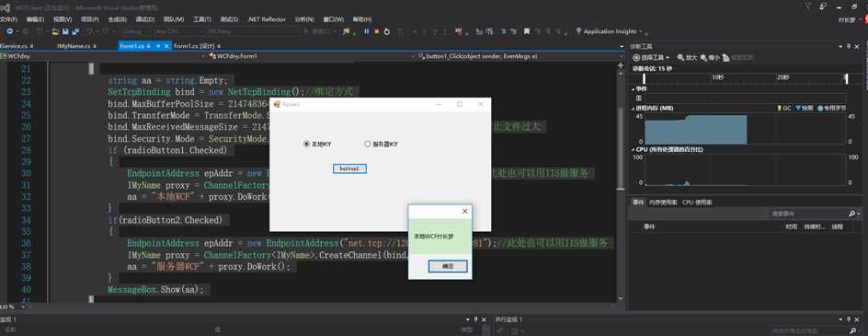Click the pause debugging icon
Viewport: 868px width, 336px height.
click(x=367, y=31)
